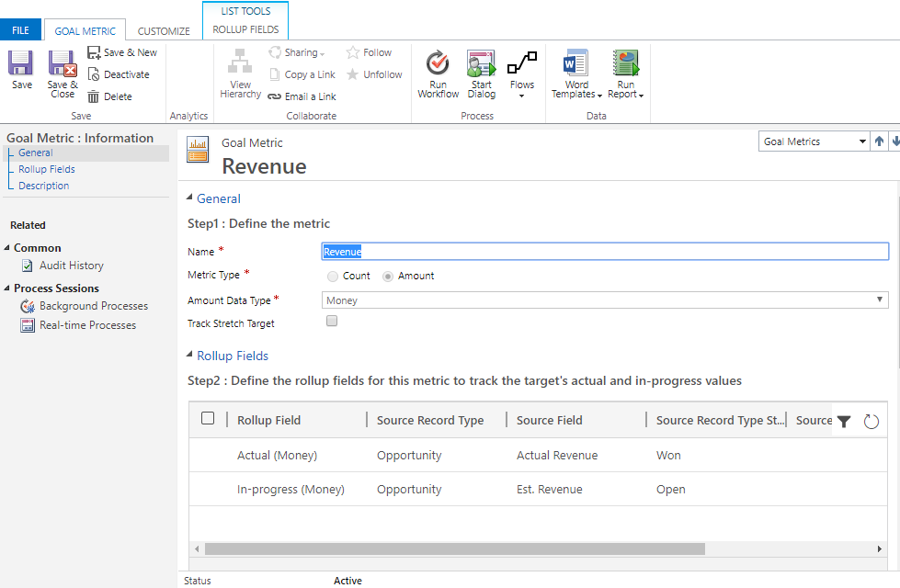The height and width of the screenshot is (588, 900).
Task: Open the View Hierarchy tool
Action: click(240, 73)
